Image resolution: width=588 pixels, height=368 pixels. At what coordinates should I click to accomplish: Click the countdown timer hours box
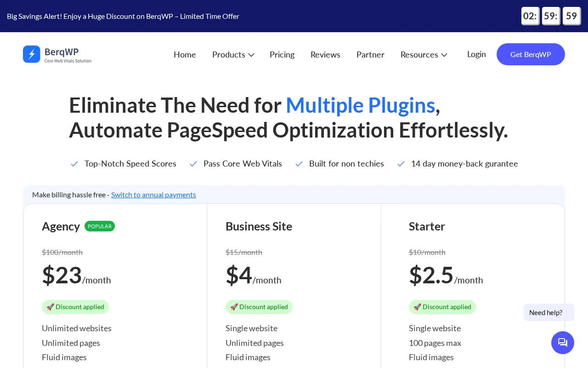530,16
